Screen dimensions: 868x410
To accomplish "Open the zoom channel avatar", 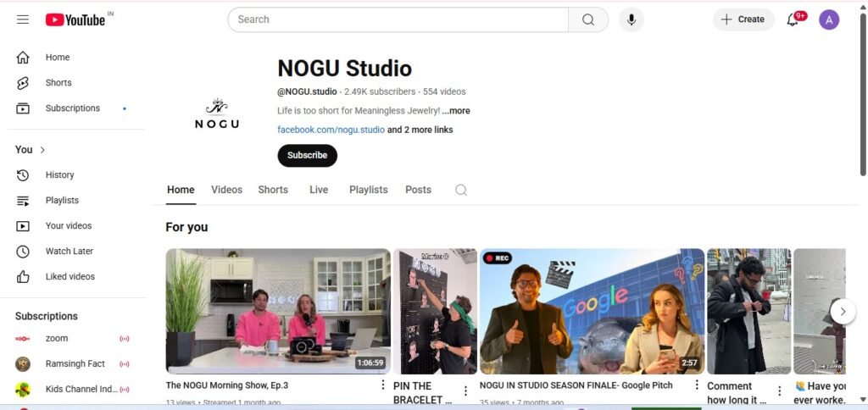I will (23, 339).
